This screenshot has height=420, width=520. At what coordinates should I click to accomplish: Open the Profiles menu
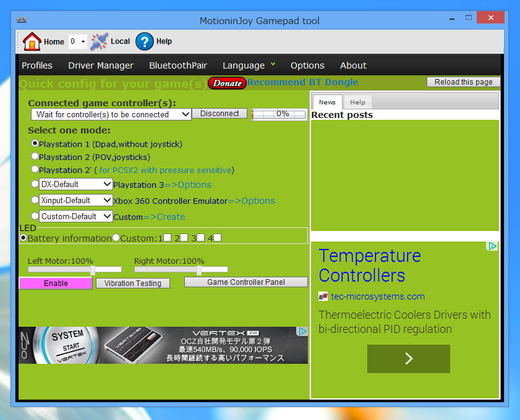tap(37, 65)
